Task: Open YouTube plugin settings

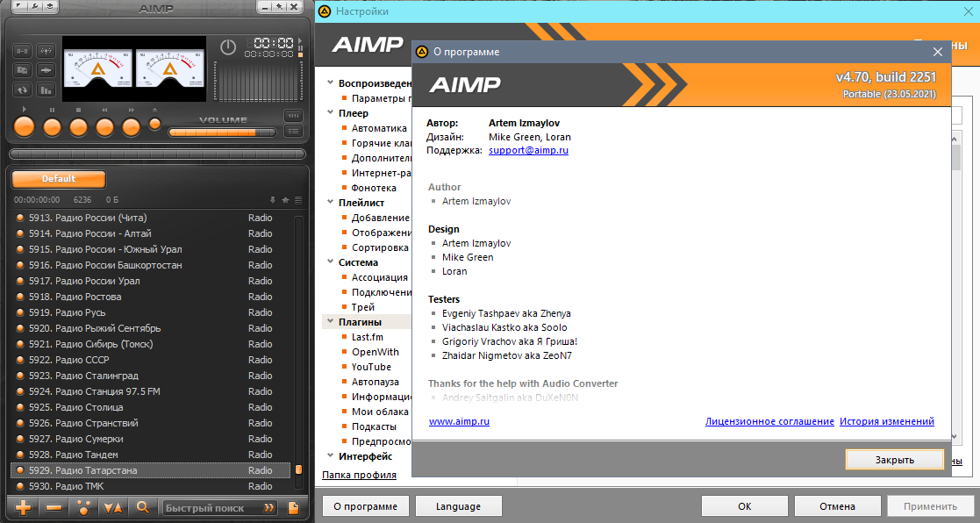Action: pyautogui.click(x=371, y=367)
